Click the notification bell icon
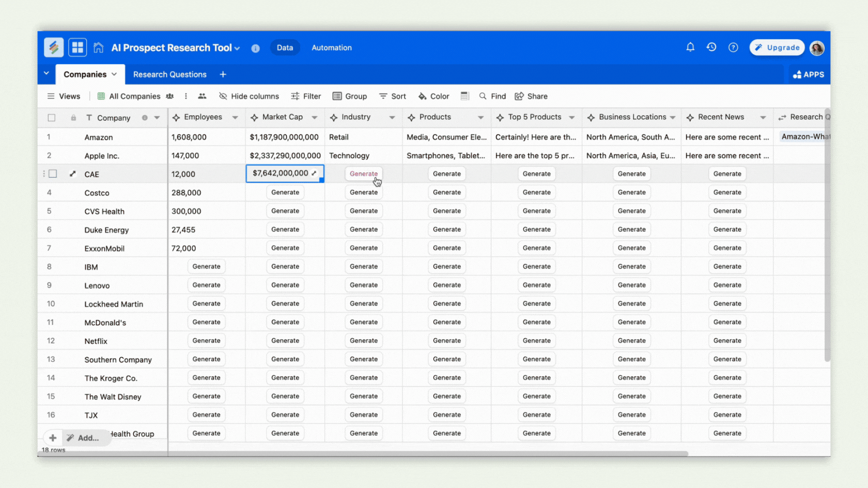Viewport: 868px width, 488px height. (690, 47)
